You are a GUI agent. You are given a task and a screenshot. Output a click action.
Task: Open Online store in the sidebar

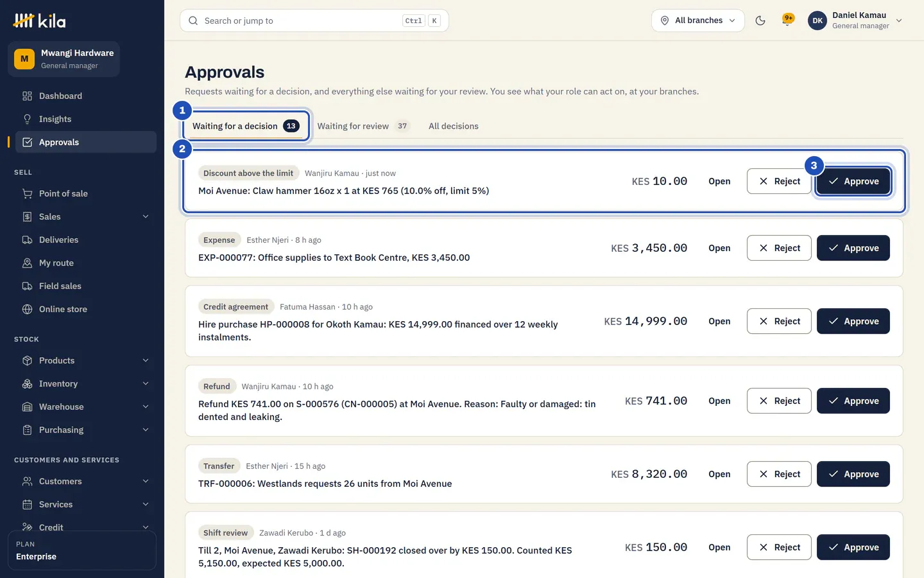(x=82, y=309)
